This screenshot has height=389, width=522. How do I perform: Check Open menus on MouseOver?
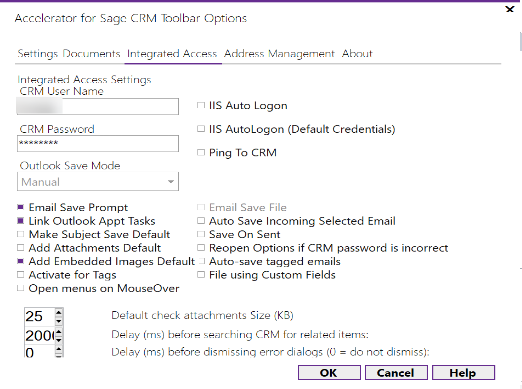click(x=20, y=288)
